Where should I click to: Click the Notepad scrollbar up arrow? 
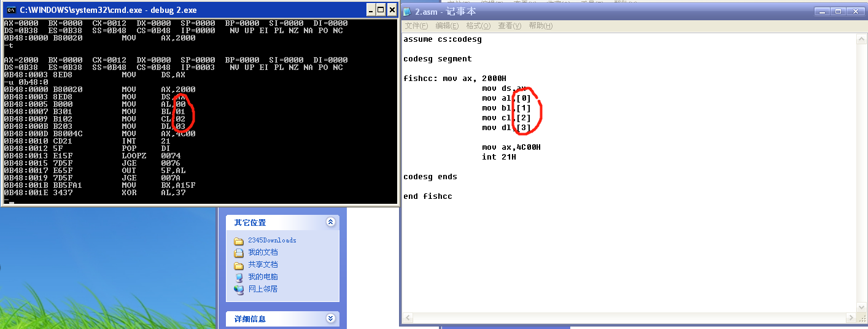point(862,39)
